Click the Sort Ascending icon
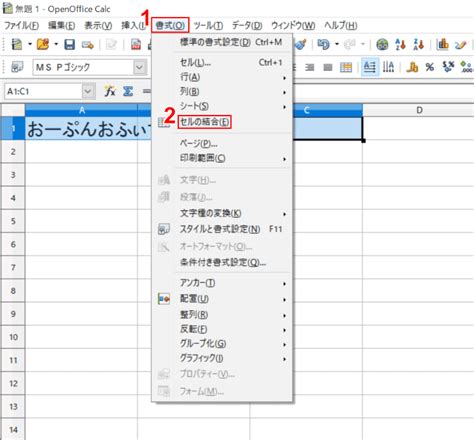 (x=400, y=45)
